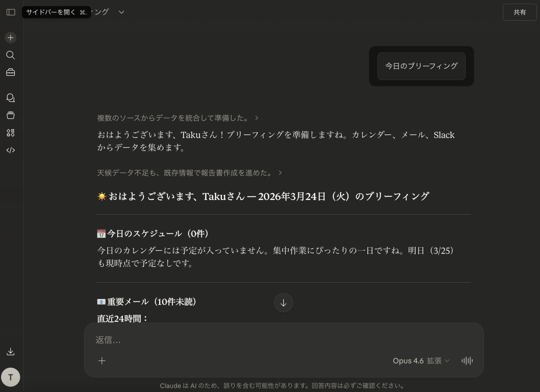The image size is (540, 392).
Task: Open search from the sidebar
Action: coord(11,55)
